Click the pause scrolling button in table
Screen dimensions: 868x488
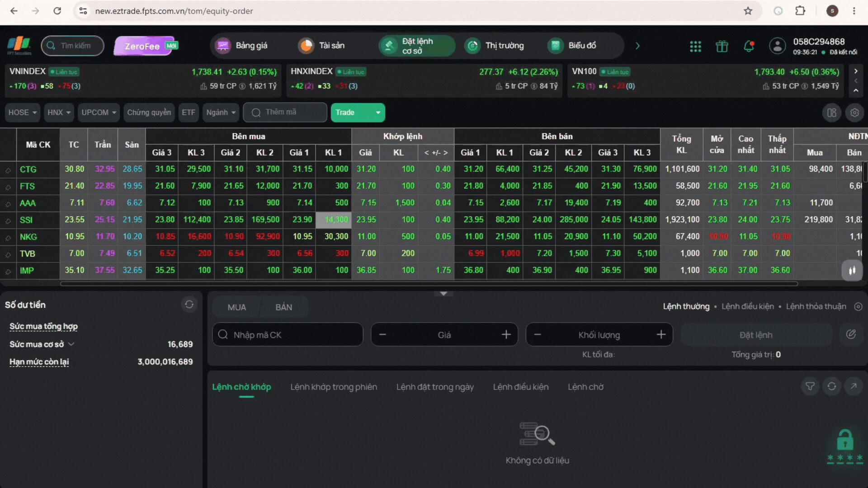click(852, 271)
